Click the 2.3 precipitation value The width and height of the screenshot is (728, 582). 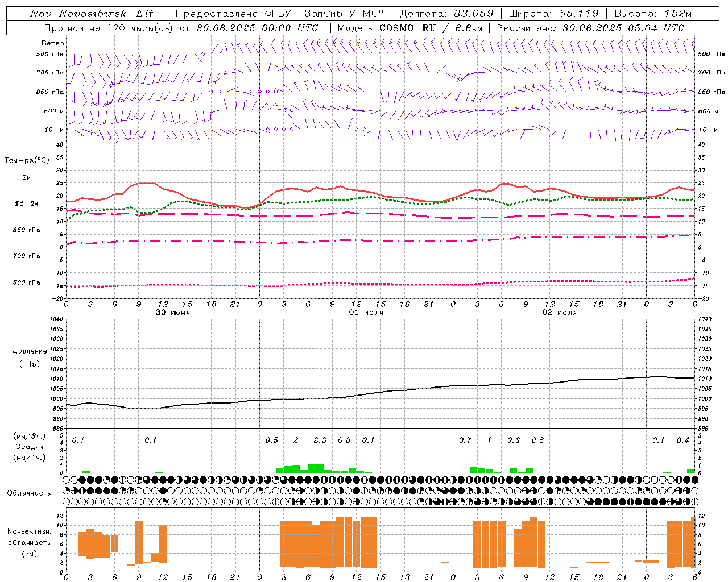click(x=320, y=440)
